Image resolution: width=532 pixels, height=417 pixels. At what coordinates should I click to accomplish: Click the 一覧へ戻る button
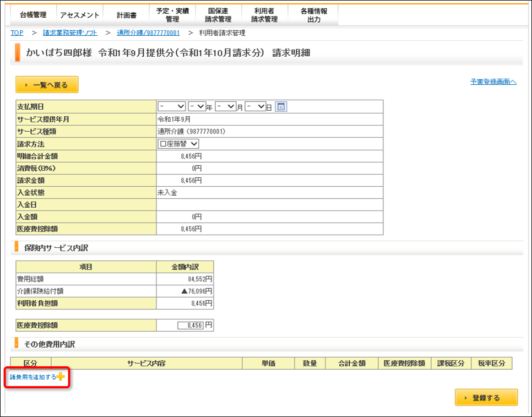[47, 84]
